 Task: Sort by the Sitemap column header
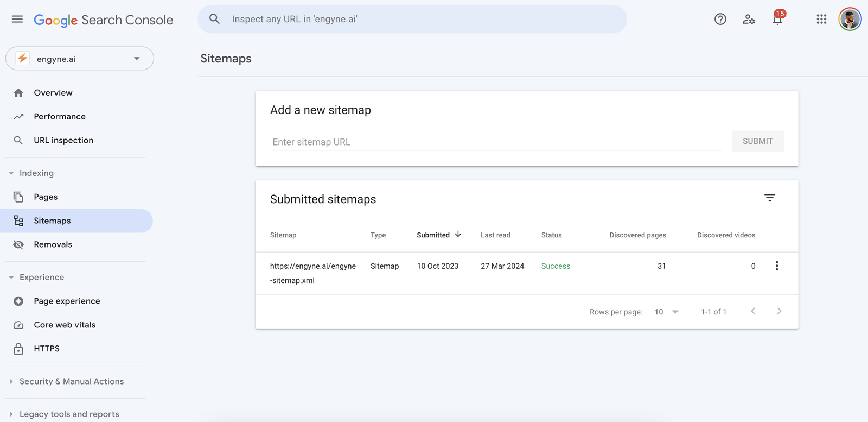283,235
